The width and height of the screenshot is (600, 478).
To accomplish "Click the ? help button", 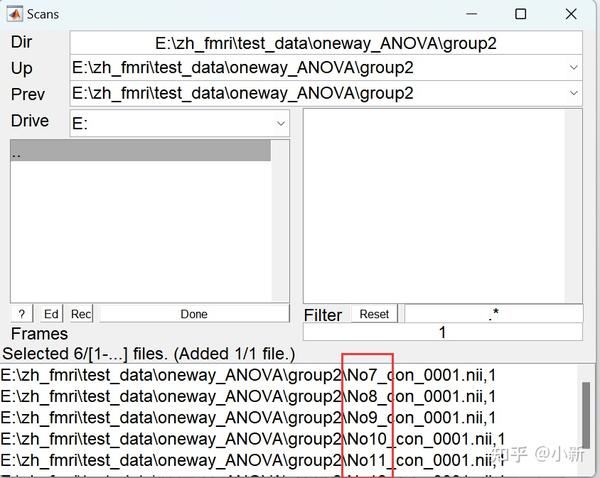I will pos(22,314).
